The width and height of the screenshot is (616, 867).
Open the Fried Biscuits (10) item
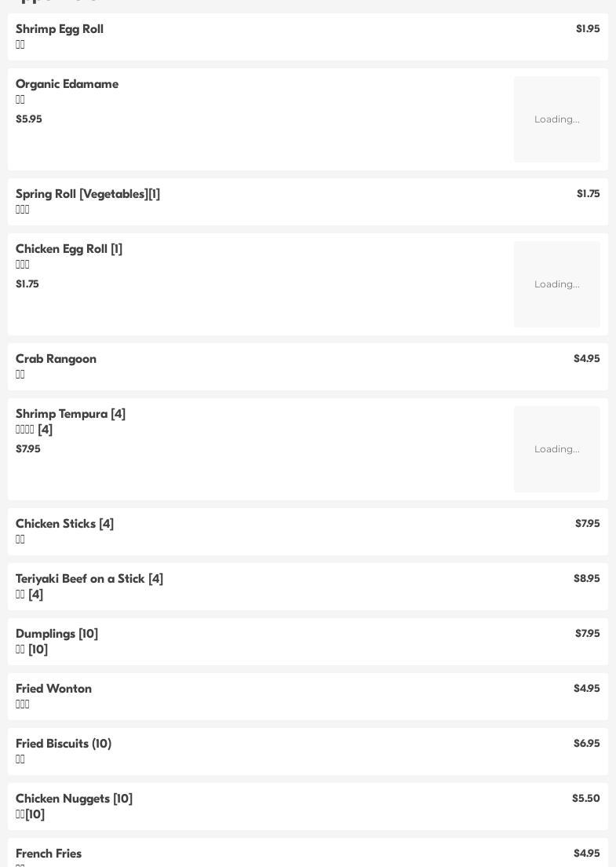pyautogui.click(x=64, y=744)
